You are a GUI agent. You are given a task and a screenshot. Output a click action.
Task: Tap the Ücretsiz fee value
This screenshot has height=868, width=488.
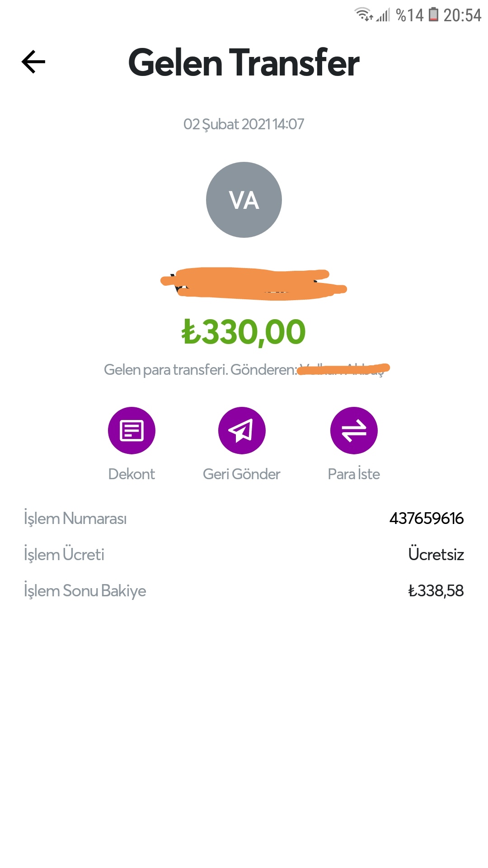(436, 554)
